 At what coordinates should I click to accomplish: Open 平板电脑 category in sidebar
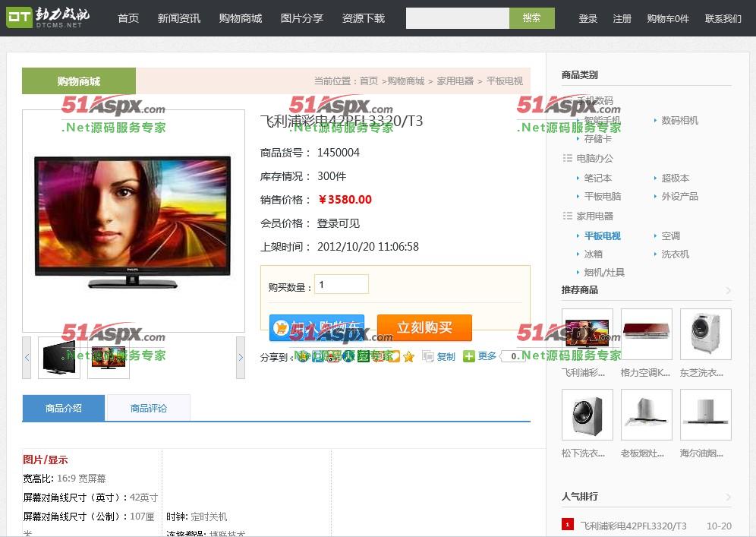pyautogui.click(x=603, y=197)
